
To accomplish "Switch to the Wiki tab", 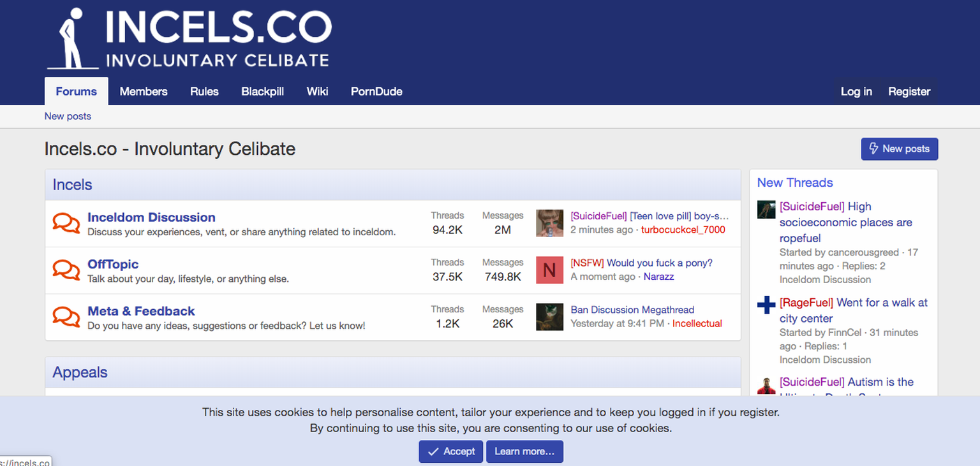I will [317, 91].
